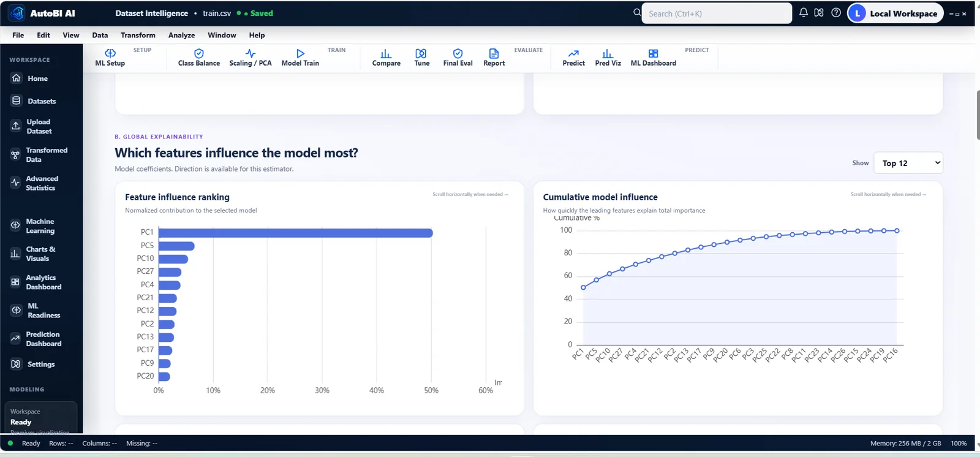
Task: Open the Edit menu
Action: (43, 36)
